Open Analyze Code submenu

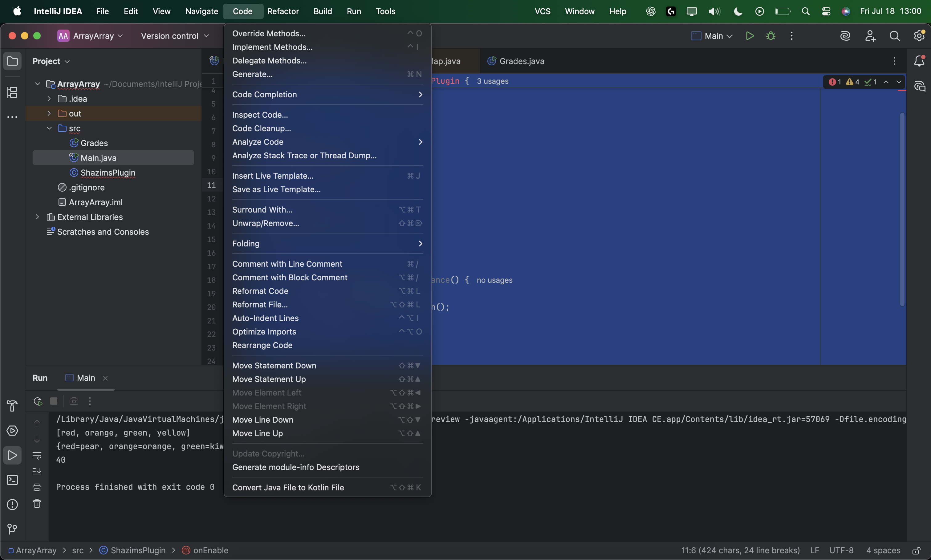[x=327, y=142]
